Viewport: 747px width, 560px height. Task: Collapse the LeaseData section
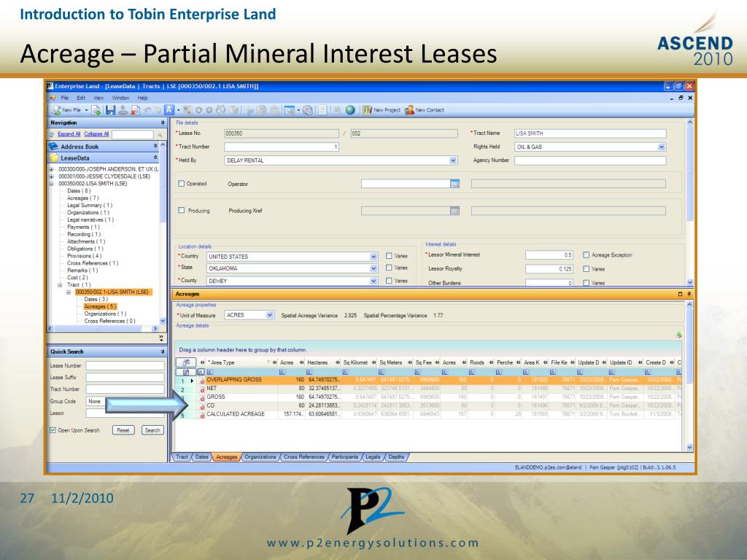pyautogui.click(x=155, y=157)
